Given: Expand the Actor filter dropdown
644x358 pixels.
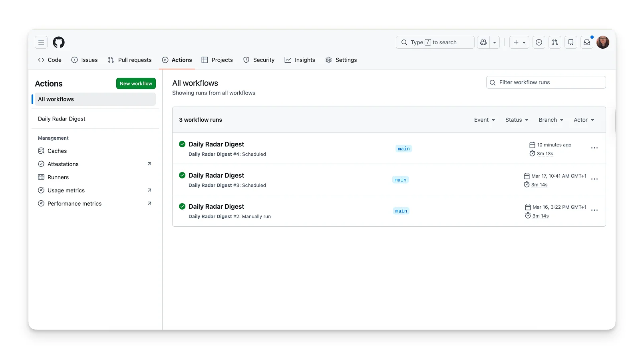Looking at the screenshot, I should point(584,120).
